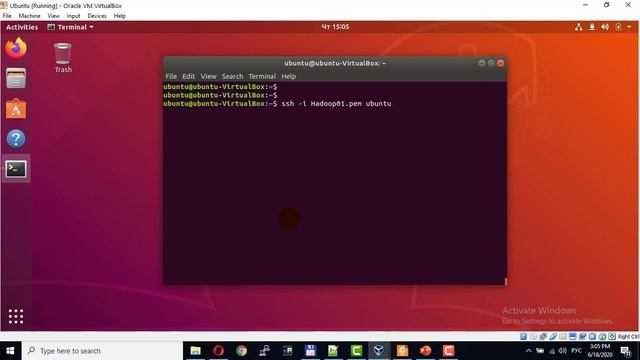Open VirtualBox View menu

[53, 16]
